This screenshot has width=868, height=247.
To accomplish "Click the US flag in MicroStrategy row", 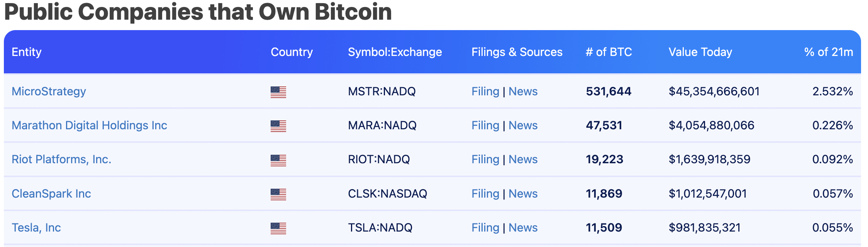I will click(278, 92).
